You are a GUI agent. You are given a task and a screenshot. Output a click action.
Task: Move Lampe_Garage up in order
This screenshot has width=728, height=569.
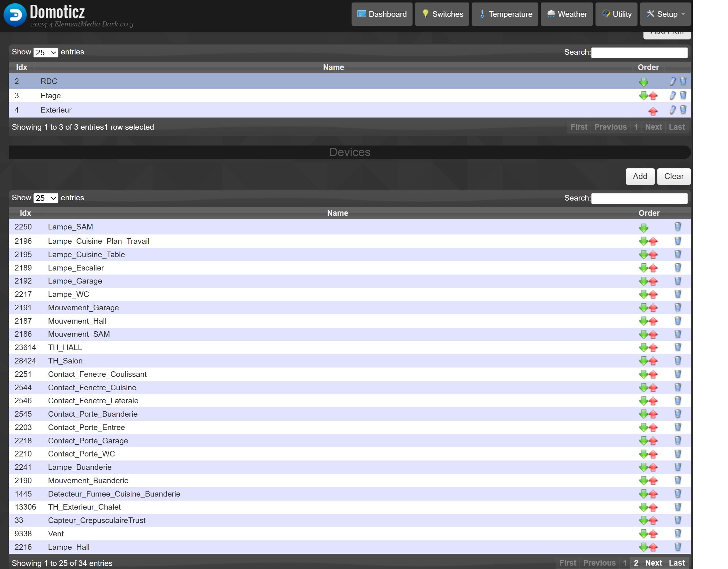653,281
